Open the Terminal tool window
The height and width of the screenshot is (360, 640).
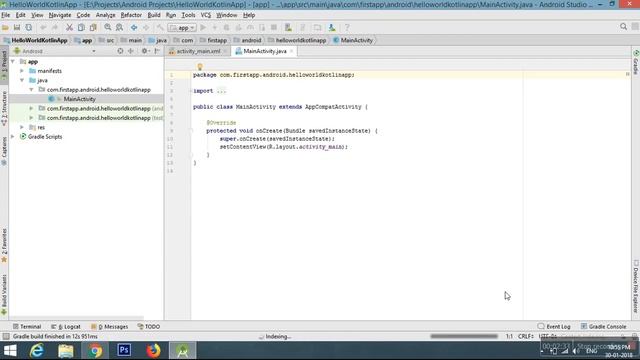tap(27, 327)
